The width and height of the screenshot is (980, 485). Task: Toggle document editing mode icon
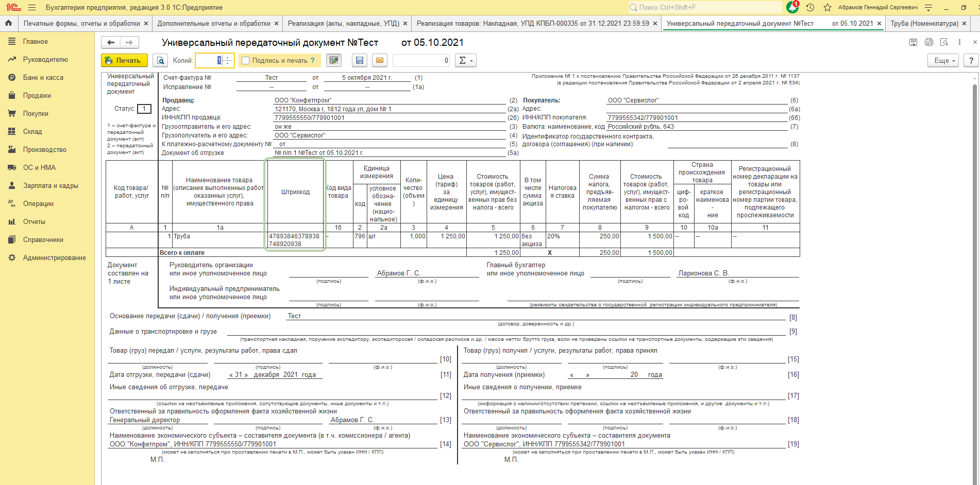click(334, 60)
